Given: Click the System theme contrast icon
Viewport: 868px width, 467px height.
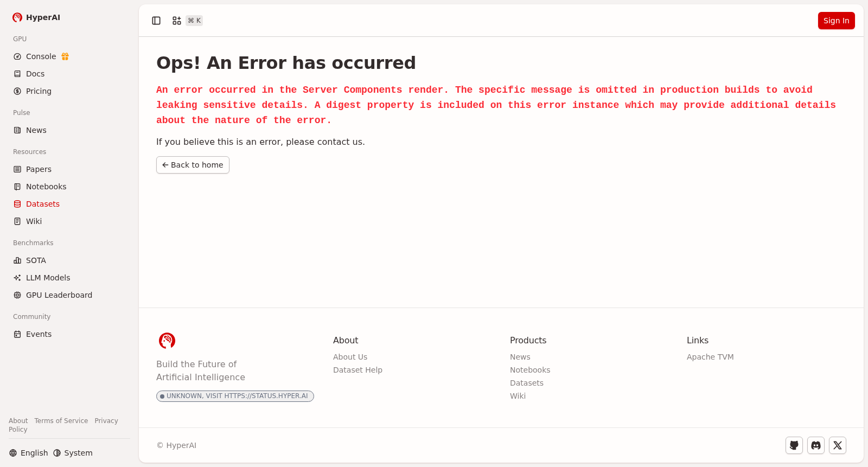Looking at the screenshot, I should (57, 453).
